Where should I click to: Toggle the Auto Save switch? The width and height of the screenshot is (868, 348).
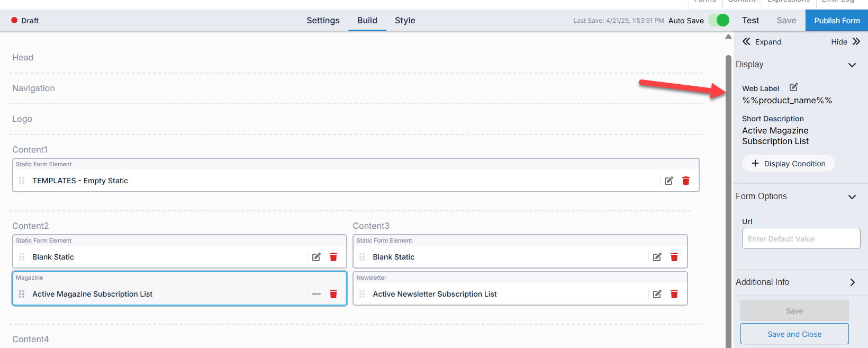[719, 20]
